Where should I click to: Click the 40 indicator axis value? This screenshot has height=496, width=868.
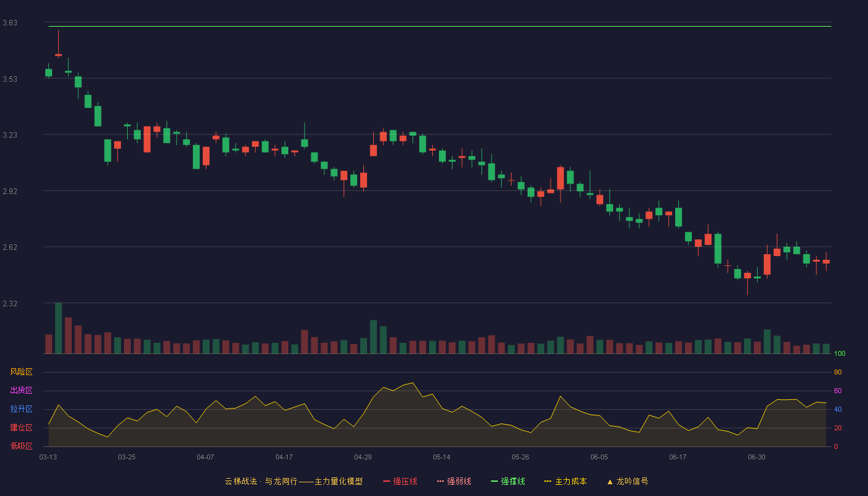[838, 409]
